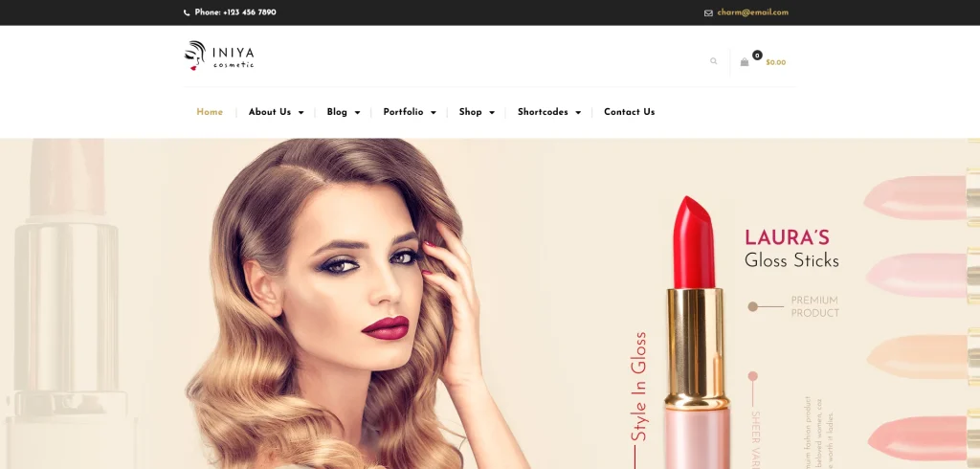980x469 pixels.
Task: Open the search magnifier icon
Action: pos(713,61)
